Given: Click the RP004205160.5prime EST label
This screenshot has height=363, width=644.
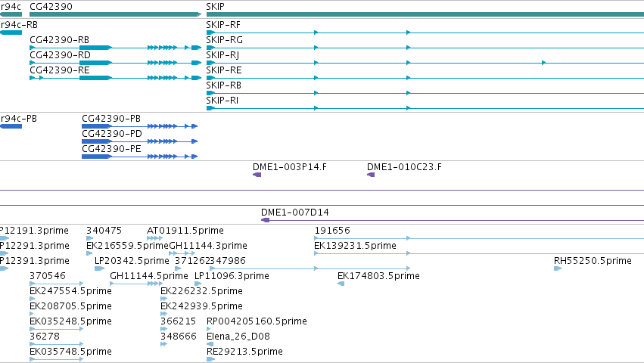Looking at the screenshot, I should coord(257,322).
